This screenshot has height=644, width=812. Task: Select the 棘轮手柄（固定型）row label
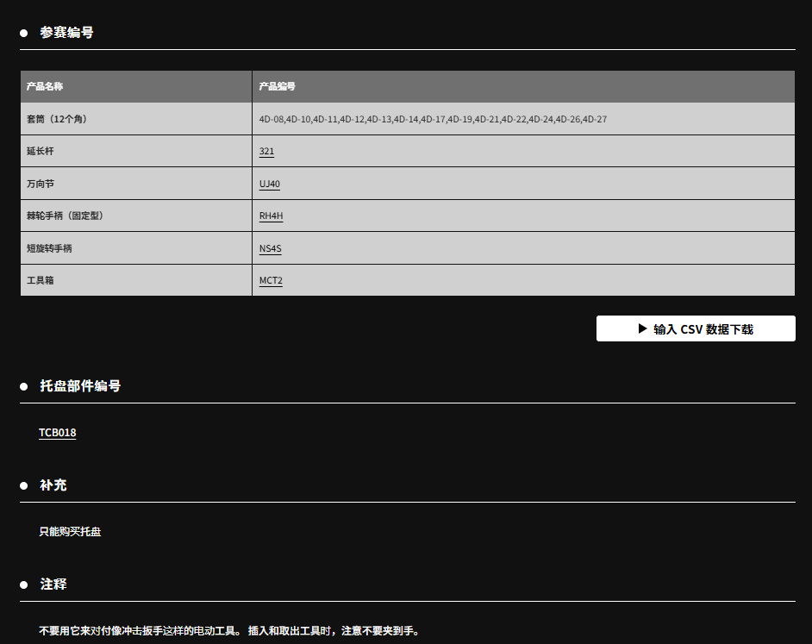tap(66, 216)
